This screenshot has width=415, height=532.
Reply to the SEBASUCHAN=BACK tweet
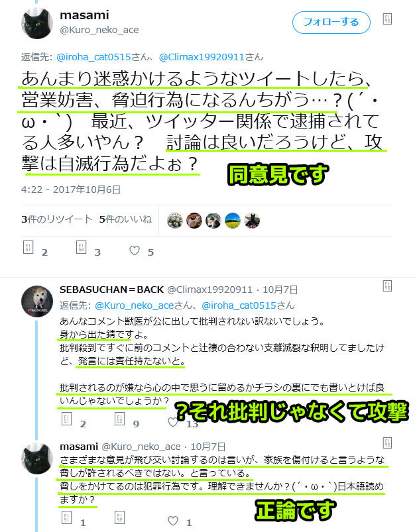66,419
